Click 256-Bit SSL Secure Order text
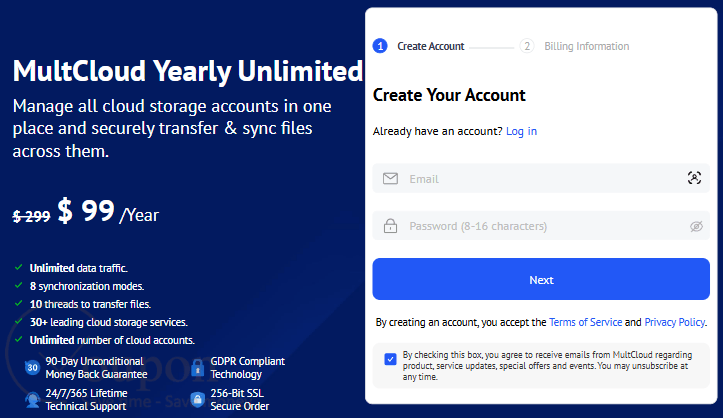Viewport: 723px width, 418px height. pyautogui.click(x=240, y=400)
